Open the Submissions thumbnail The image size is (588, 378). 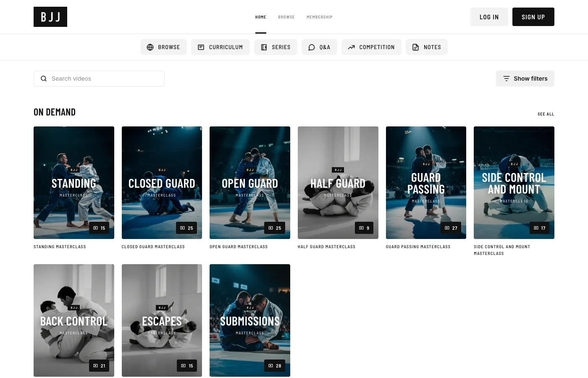(250, 320)
